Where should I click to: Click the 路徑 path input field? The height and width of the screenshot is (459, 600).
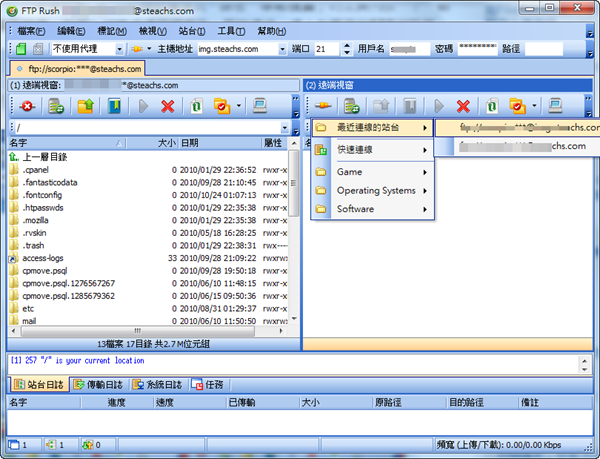click(544, 49)
